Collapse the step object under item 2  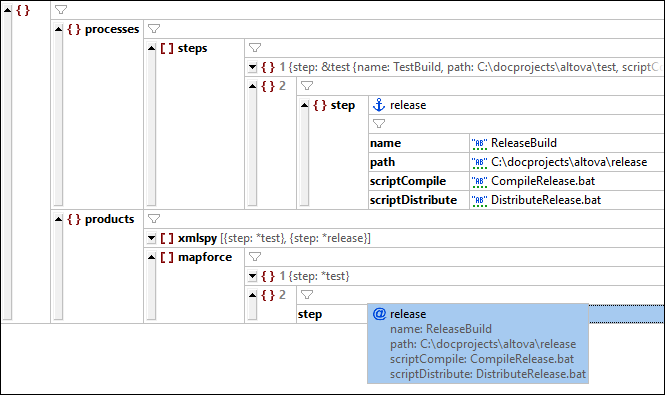[304, 105]
